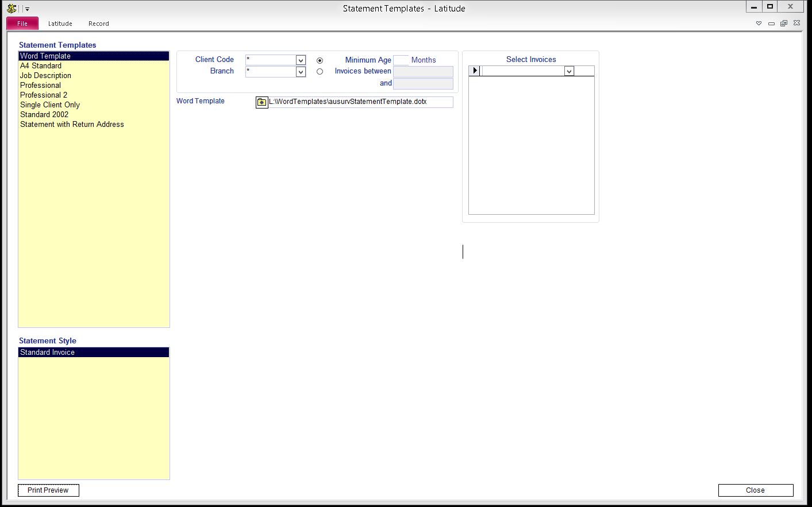The image size is (812, 507).
Task: Click the Minimum Age months input field
Action: [x=401, y=60]
